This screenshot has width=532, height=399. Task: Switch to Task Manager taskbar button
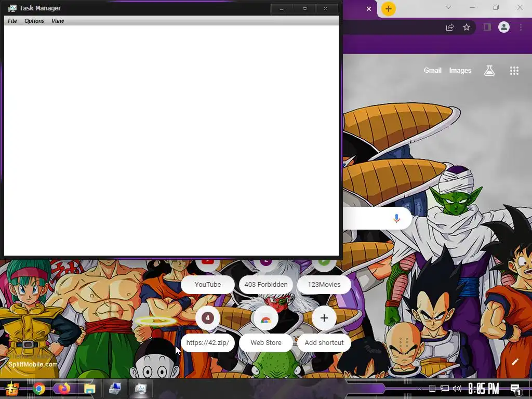[140, 389]
